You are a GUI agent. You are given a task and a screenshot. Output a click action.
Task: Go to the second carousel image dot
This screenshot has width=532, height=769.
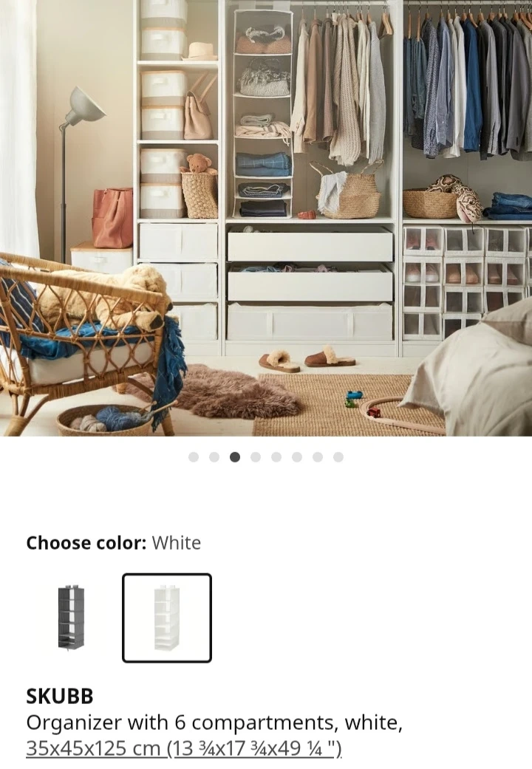pyautogui.click(x=214, y=457)
